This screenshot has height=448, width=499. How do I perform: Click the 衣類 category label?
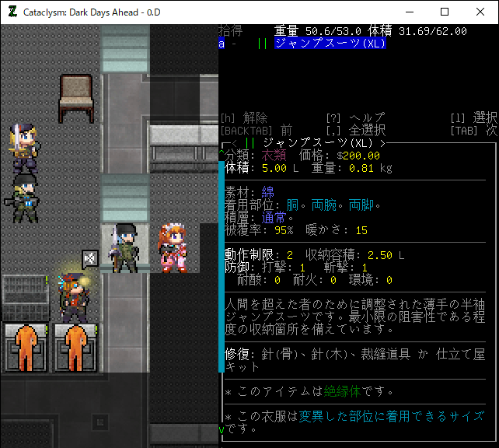tap(274, 156)
